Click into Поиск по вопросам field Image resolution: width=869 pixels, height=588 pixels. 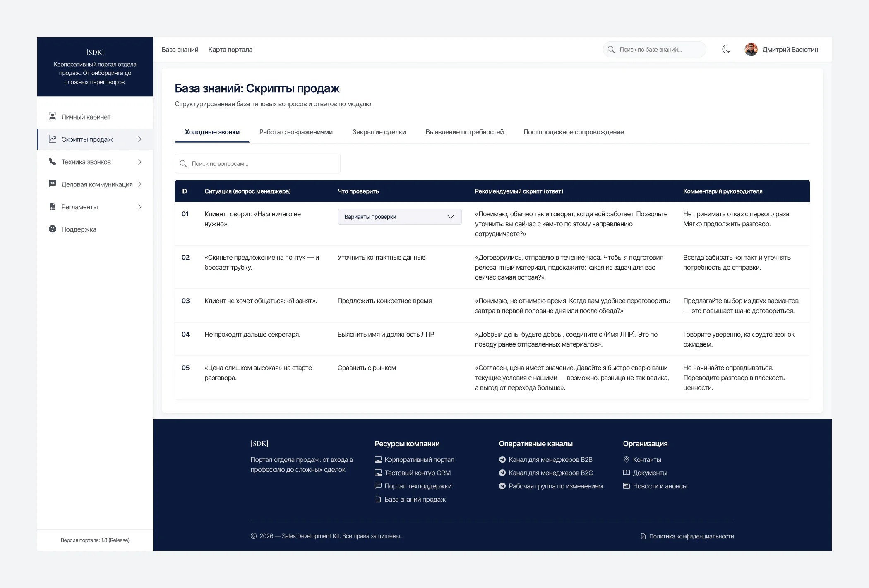(x=257, y=164)
